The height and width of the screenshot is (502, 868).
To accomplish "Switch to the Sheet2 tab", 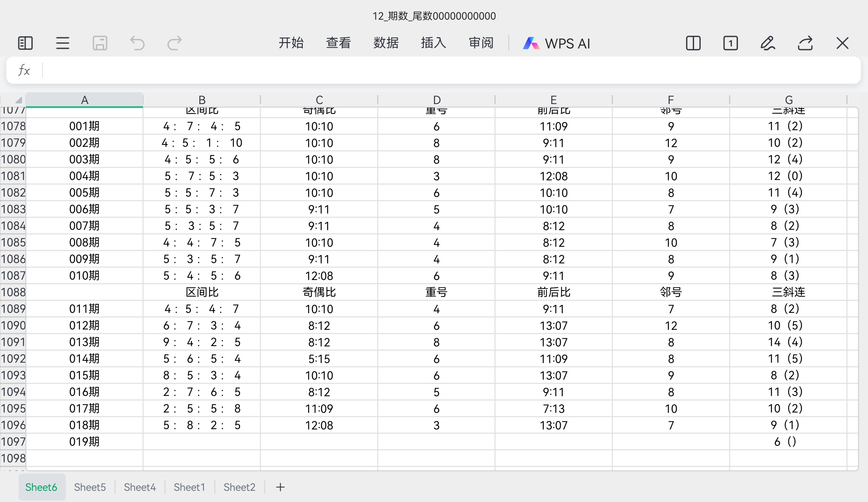I will pyautogui.click(x=239, y=487).
